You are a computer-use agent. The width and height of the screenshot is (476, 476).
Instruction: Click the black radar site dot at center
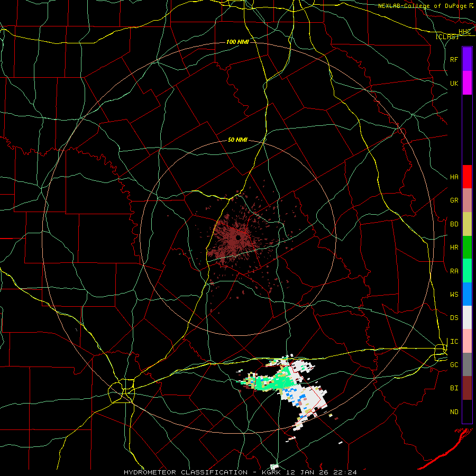coord(239,237)
